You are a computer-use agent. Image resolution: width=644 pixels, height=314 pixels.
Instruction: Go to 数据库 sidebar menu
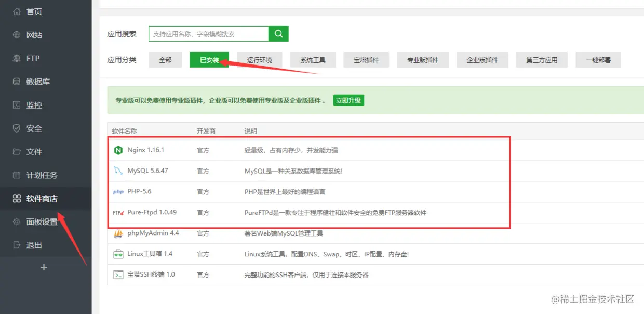38,82
